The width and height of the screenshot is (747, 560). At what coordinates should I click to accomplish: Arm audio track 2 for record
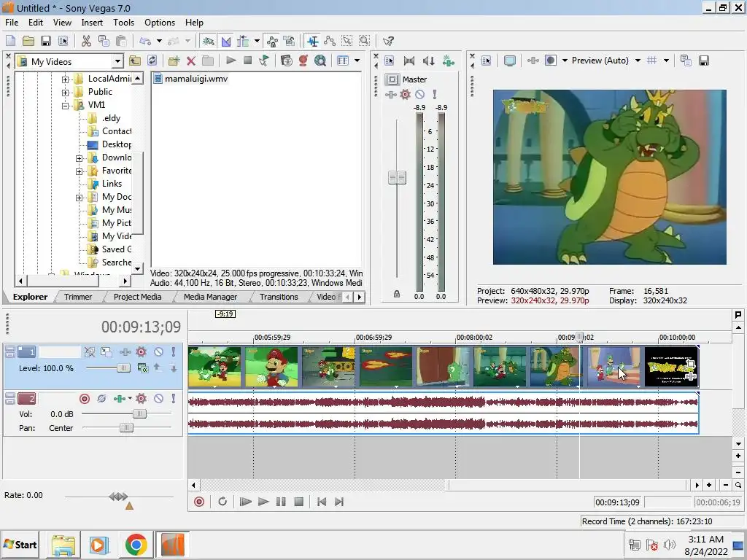(x=85, y=399)
